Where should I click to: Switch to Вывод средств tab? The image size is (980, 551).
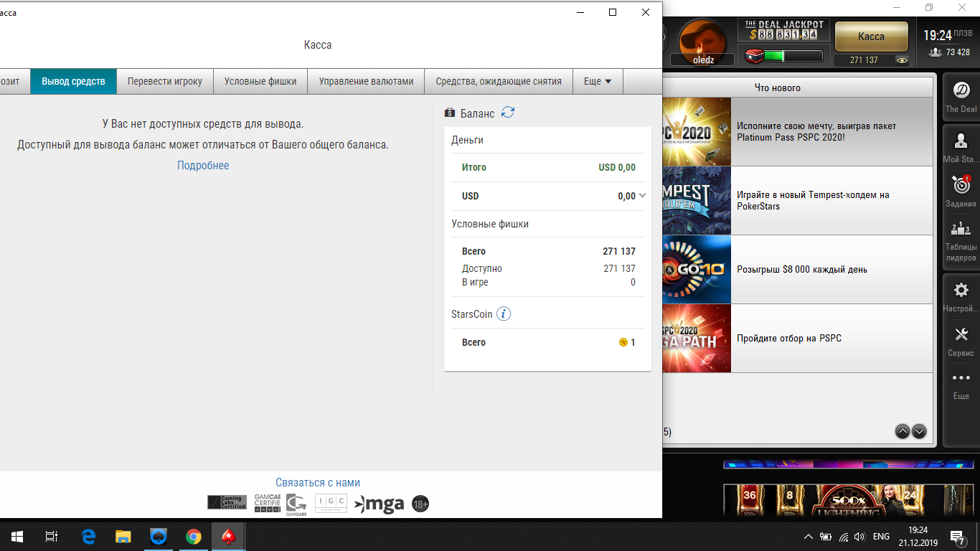[73, 81]
